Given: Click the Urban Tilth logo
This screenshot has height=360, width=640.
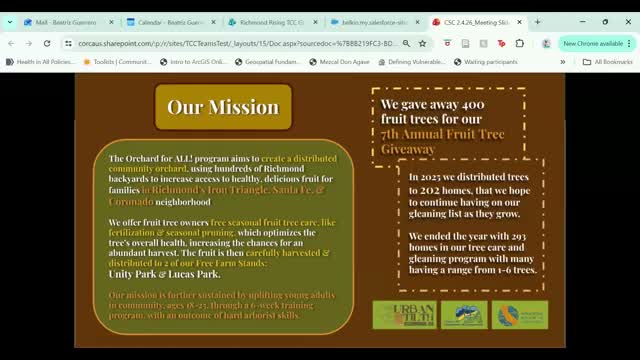Looking at the screenshot, I should [x=404, y=315].
